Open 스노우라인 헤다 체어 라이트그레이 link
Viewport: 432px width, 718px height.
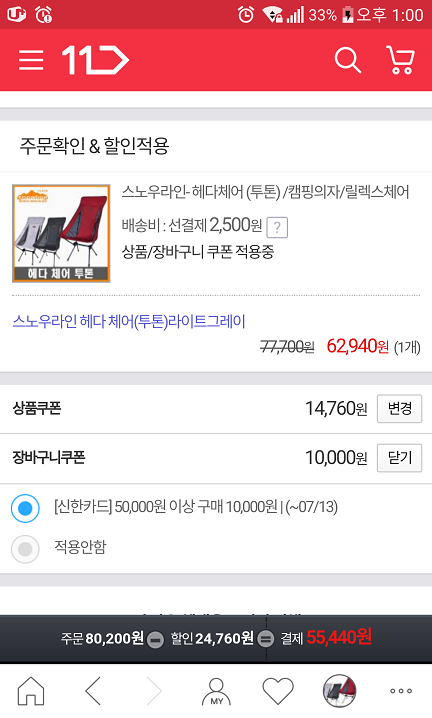(x=129, y=321)
